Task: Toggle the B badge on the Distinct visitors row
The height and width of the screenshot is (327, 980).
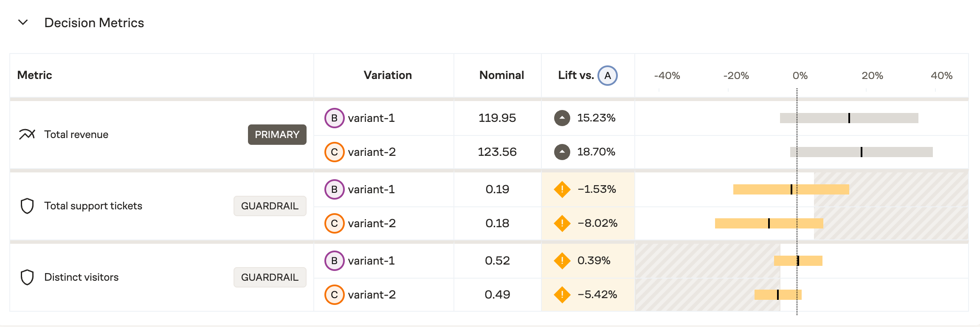Action: point(334,260)
